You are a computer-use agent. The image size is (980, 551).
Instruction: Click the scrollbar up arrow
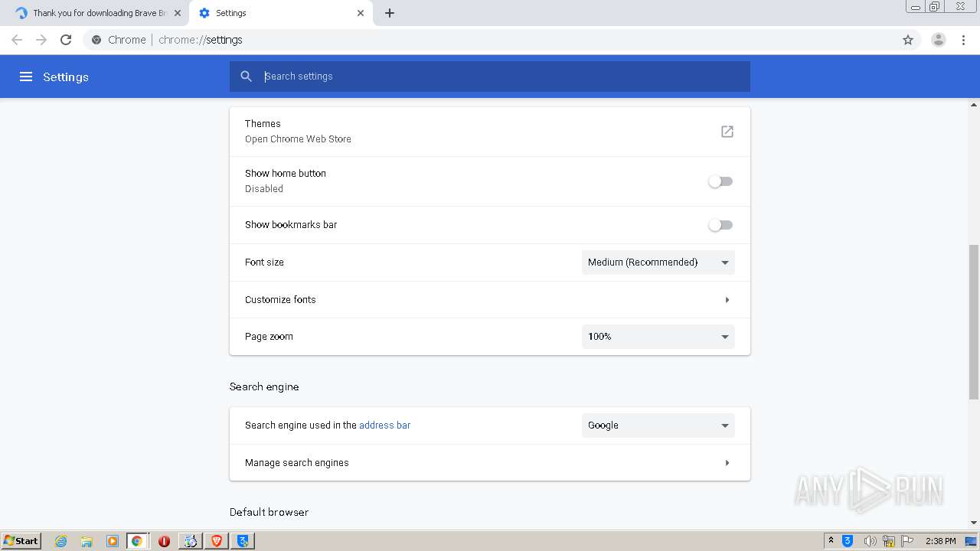click(x=974, y=104)
